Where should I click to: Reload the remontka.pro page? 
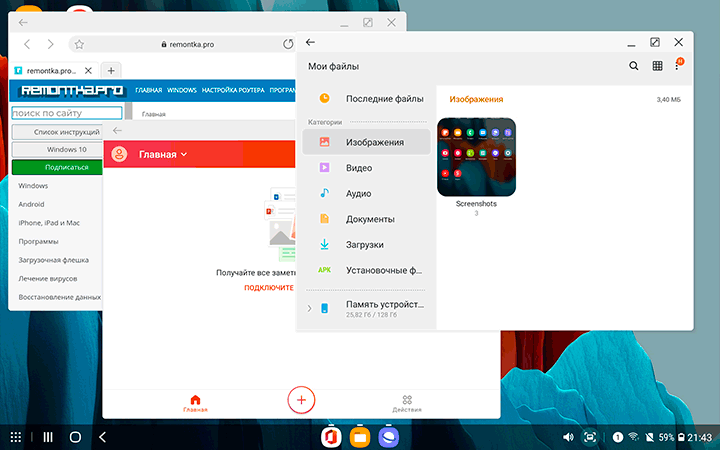point(288,44)
